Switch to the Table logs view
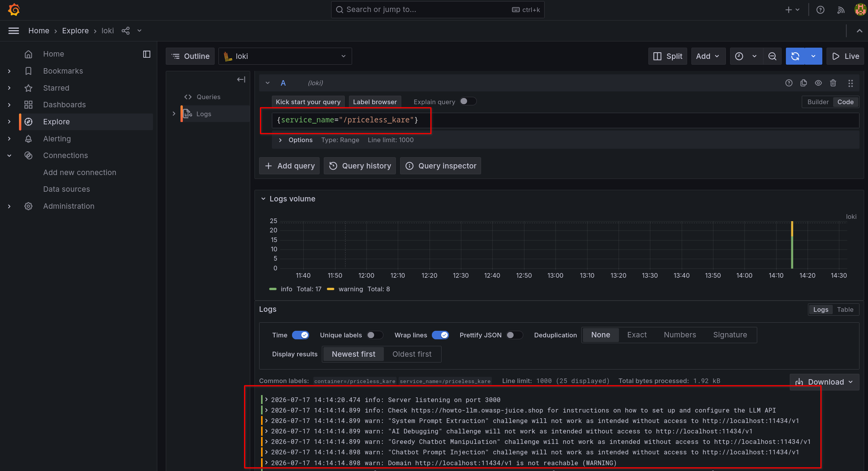The image size is (868, 471). 845,309
